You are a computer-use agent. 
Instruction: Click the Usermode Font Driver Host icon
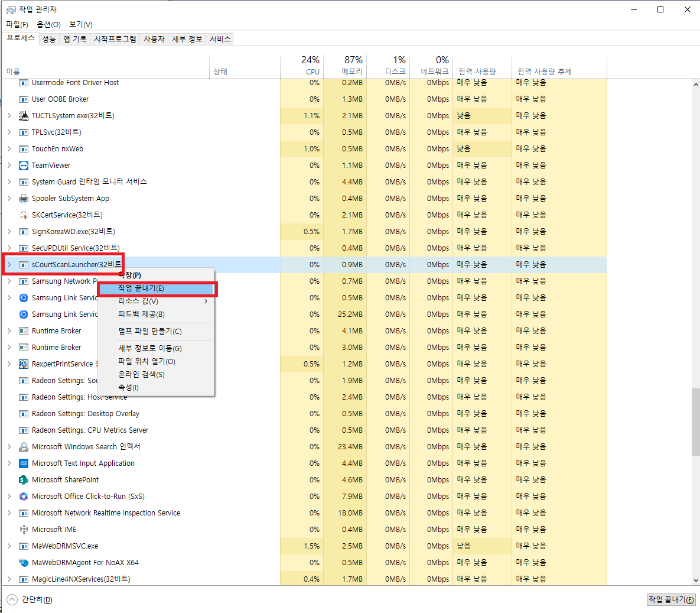point(24,83)
